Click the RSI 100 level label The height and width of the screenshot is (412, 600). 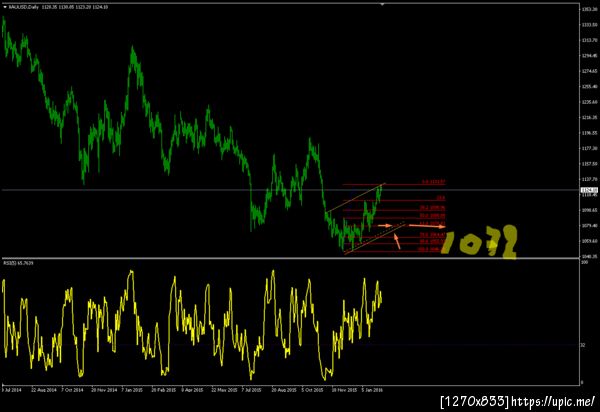coord(584,262)
